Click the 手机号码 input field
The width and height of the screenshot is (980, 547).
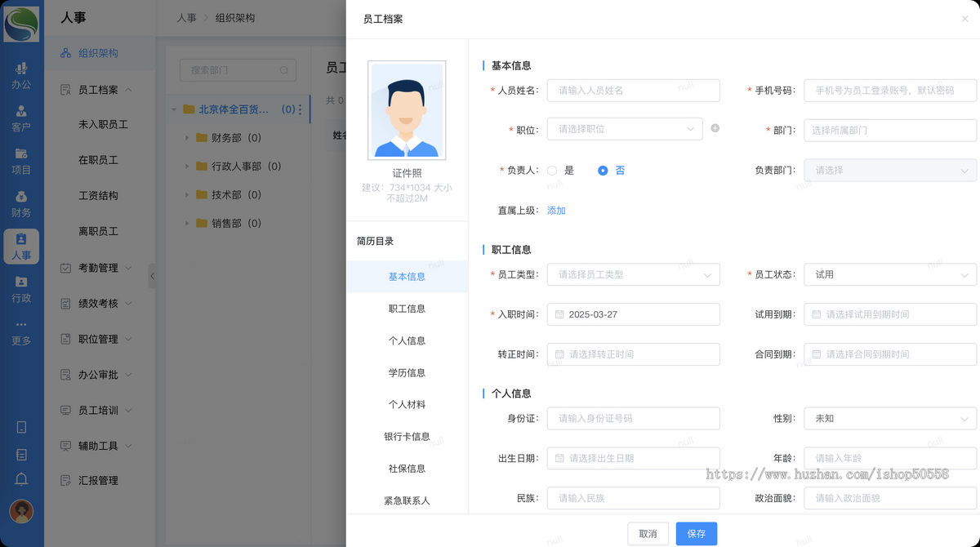point(890,90)
